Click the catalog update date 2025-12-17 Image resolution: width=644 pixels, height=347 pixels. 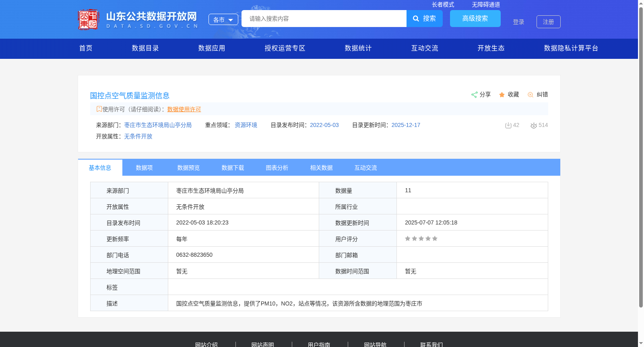(406, 125)
